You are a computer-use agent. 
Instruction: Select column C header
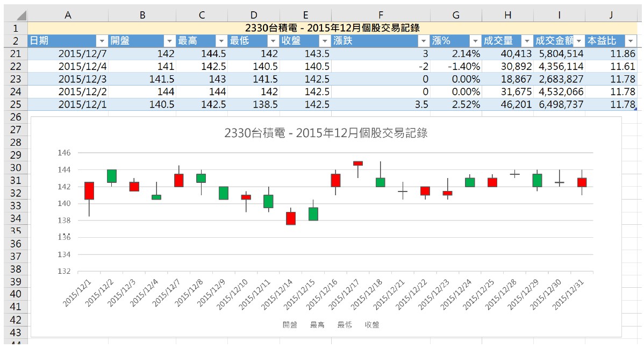pos(202,15)
